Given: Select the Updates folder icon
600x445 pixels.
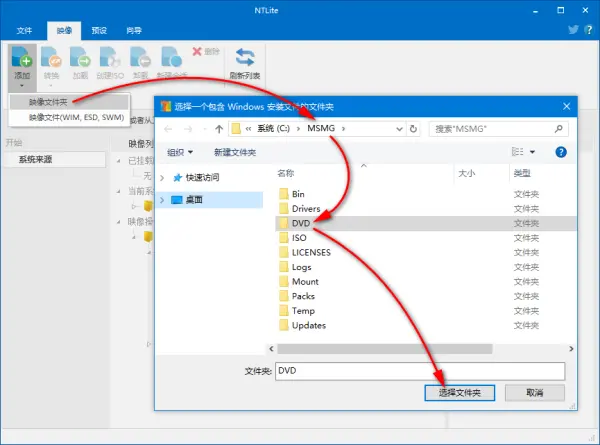Looking at the screenshot, I should [284, 325].
